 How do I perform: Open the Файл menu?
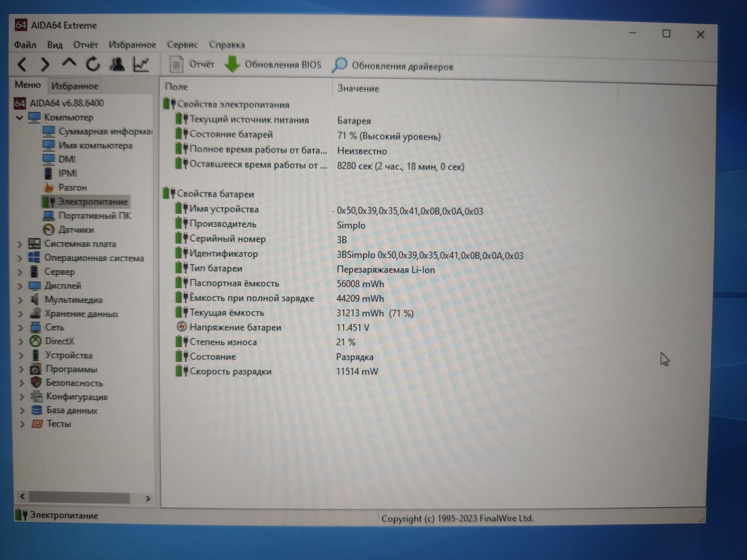25,45
